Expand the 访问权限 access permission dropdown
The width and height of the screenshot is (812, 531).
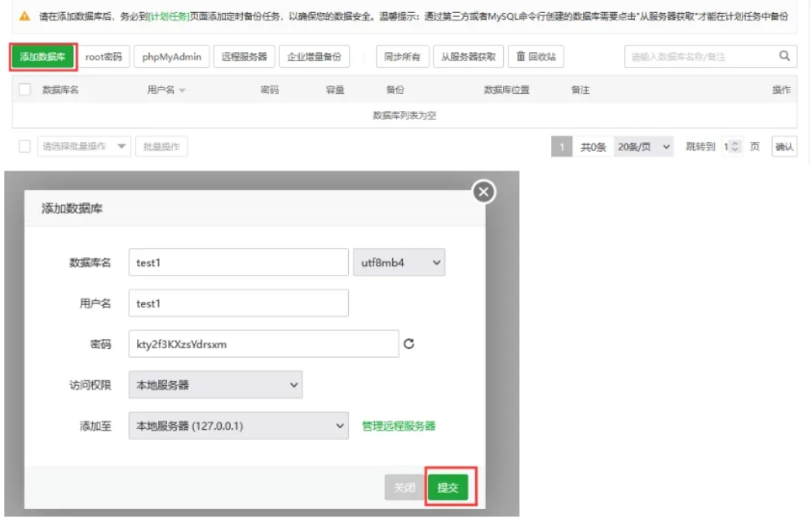tap(215, 385)
